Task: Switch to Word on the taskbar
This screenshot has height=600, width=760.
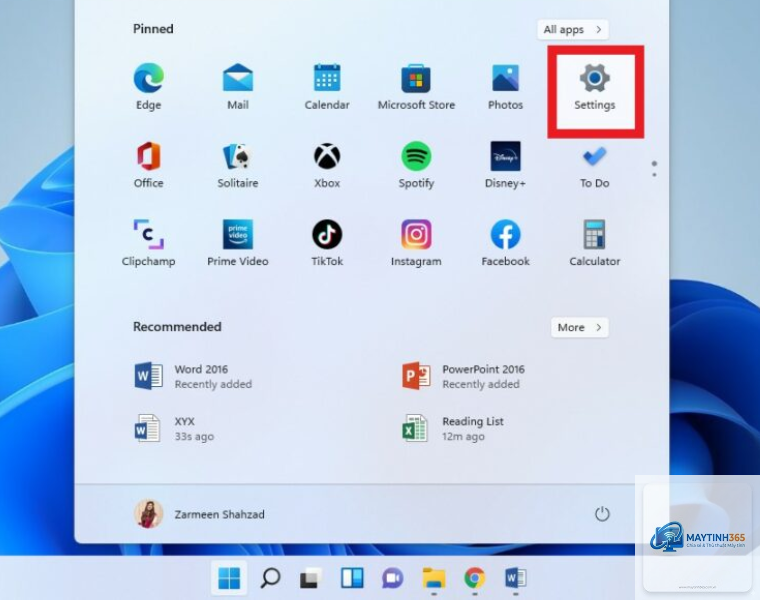Action: [515, 578]
